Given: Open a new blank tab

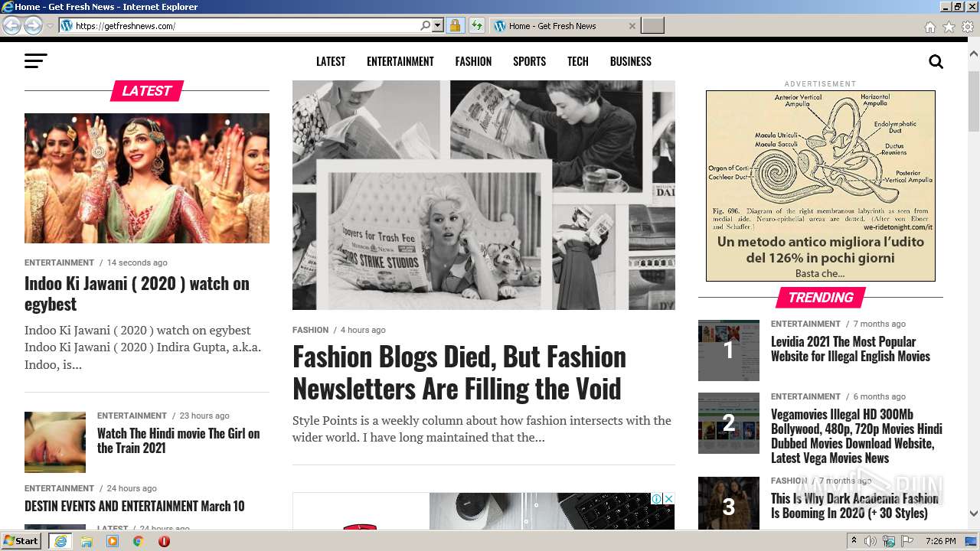Looking at the screenshot, I should point(652,26).
